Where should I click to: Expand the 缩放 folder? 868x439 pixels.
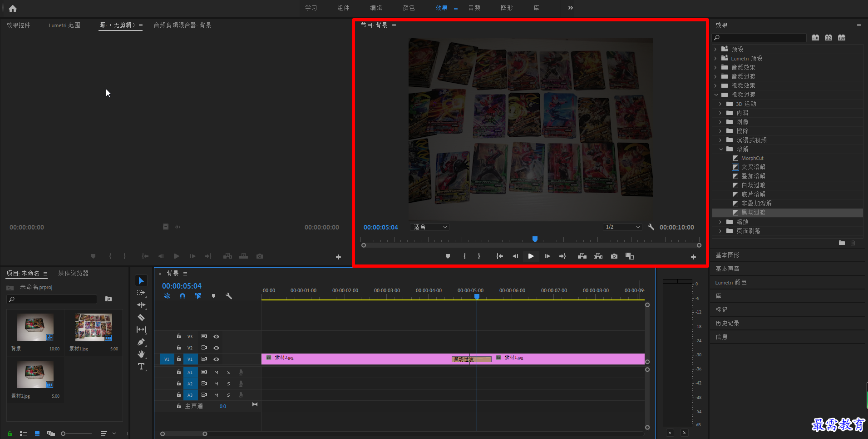720,222
